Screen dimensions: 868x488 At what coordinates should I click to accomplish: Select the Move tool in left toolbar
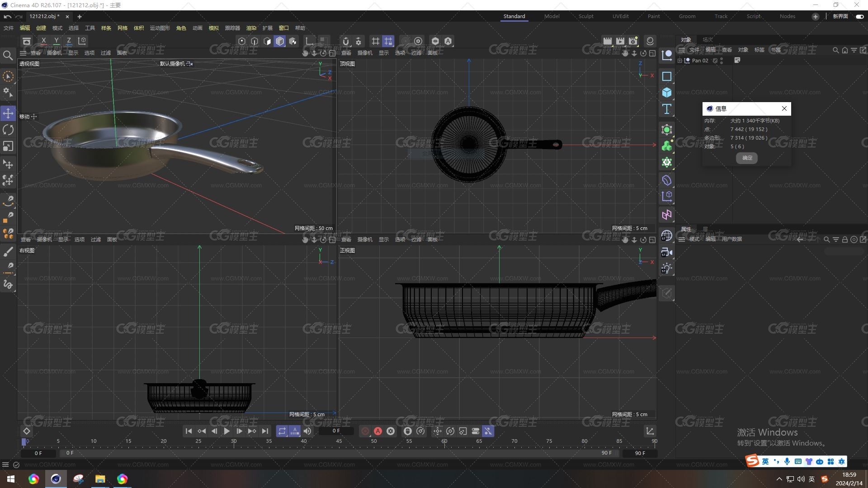tap(8, 113)
